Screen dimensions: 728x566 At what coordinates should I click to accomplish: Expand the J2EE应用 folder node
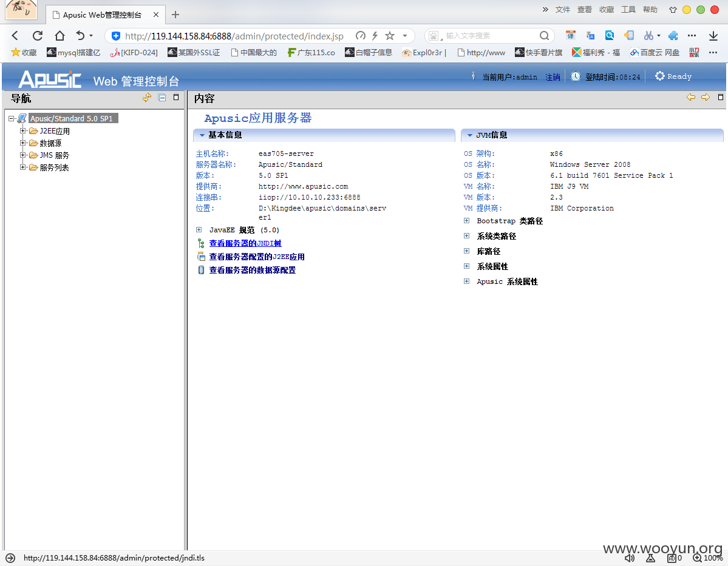[22, 131]
